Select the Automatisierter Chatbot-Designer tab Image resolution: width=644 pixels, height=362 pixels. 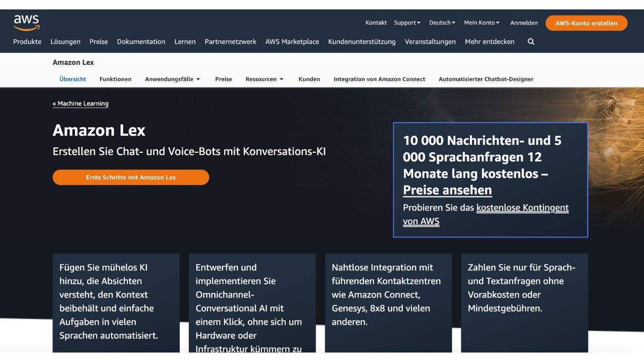pos(486,79)
